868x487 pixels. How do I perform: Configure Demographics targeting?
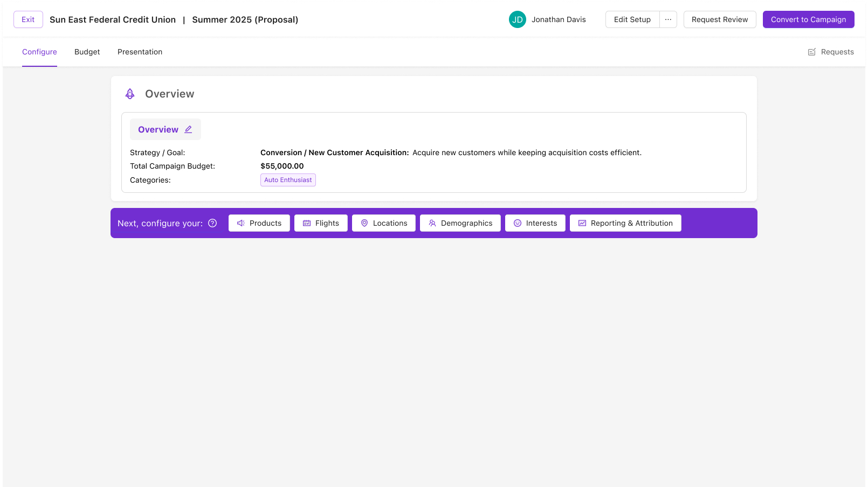point(460,223)
